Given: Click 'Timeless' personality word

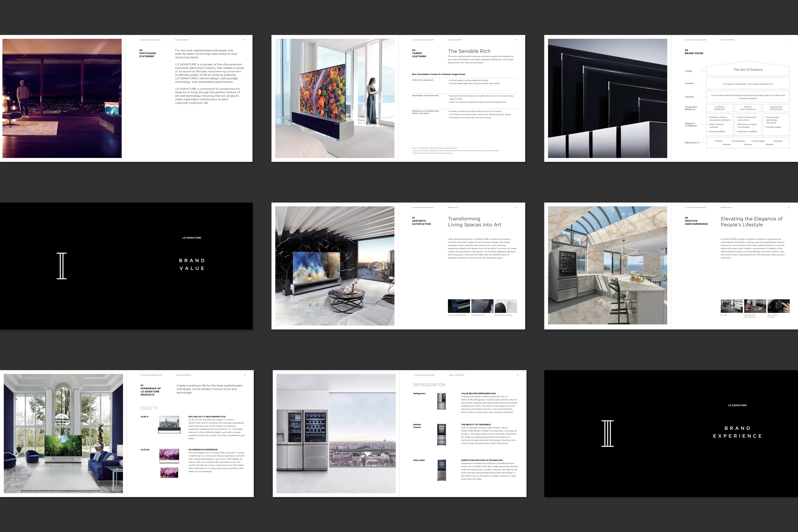Looking at the screenshot, I should [719, 141].
